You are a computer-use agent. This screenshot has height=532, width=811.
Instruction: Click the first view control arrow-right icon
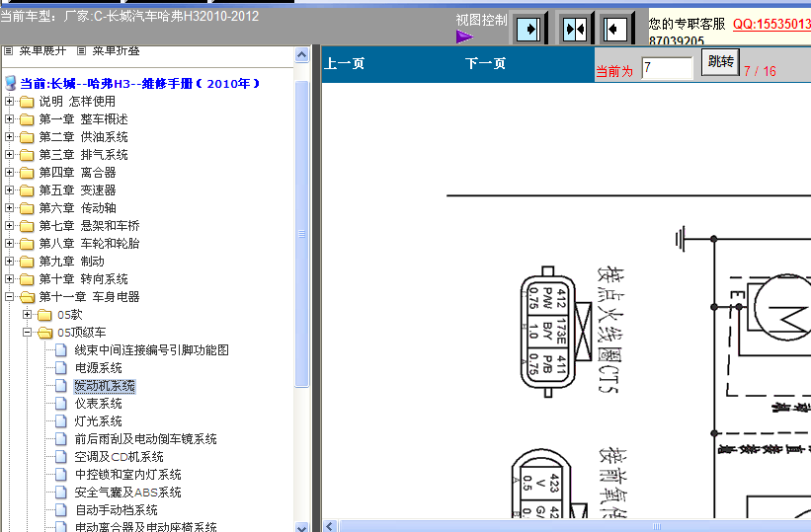pos(528,29)
